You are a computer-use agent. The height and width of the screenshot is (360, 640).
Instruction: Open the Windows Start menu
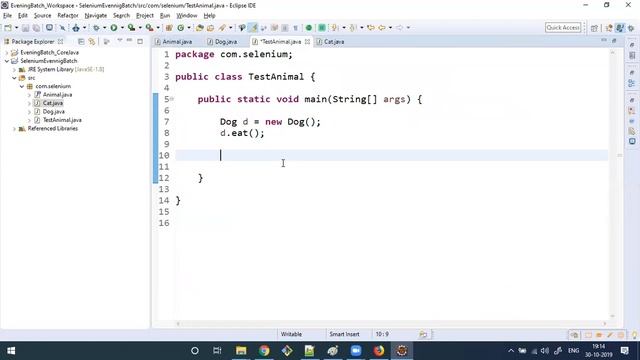click(11, 351)
